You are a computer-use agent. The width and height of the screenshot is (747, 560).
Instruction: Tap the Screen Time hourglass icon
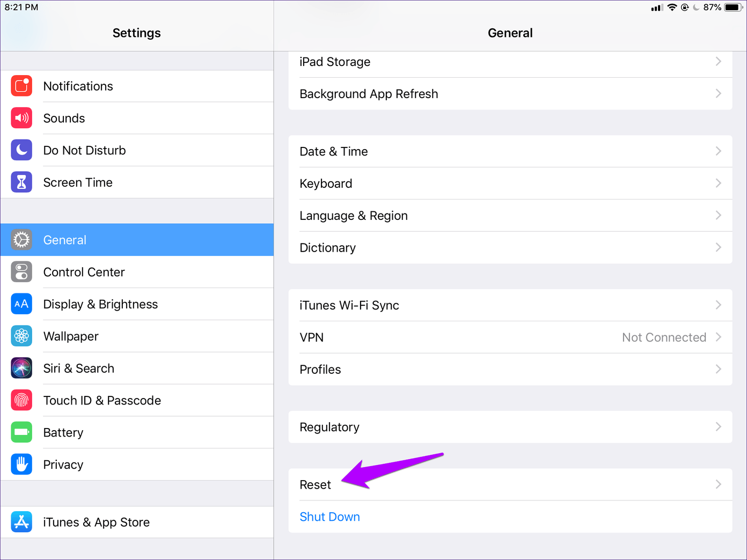pos(21,182)
